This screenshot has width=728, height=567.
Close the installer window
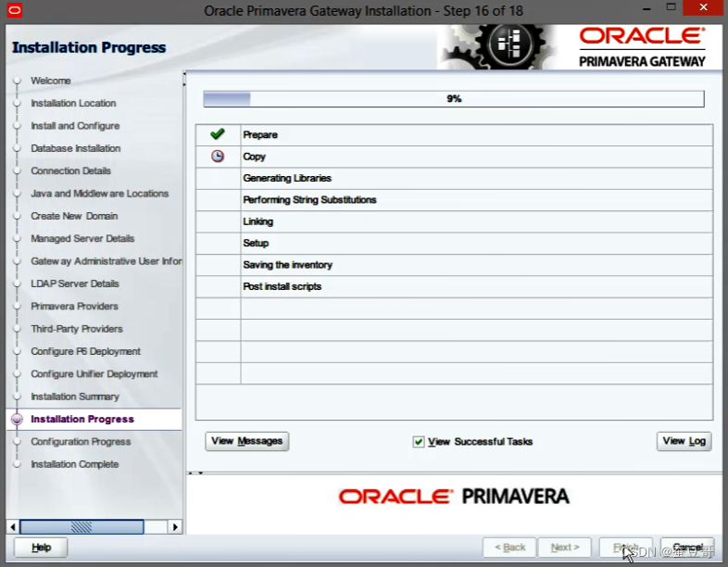point(703,7)
